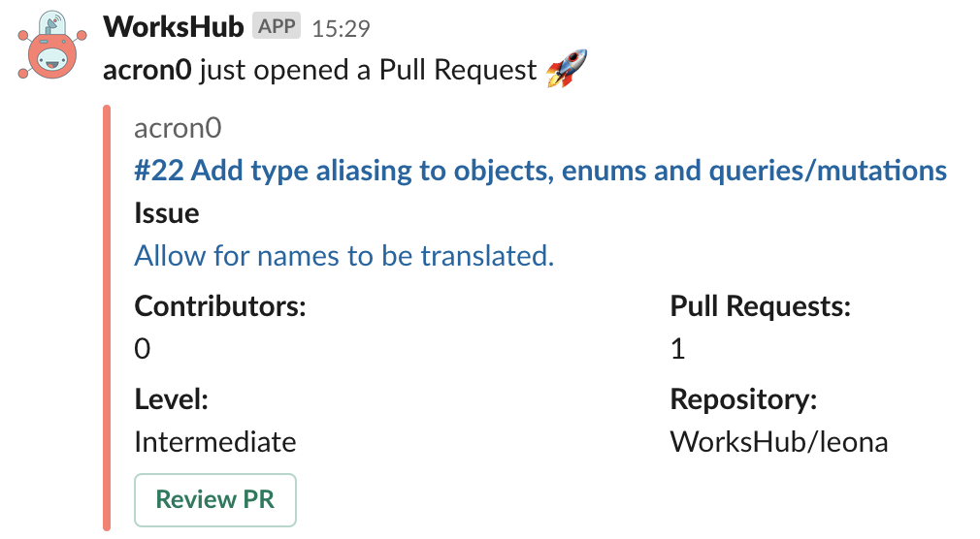Click the red attachment color bar
This screenshot has width=980, height=539.
point(107,320)
